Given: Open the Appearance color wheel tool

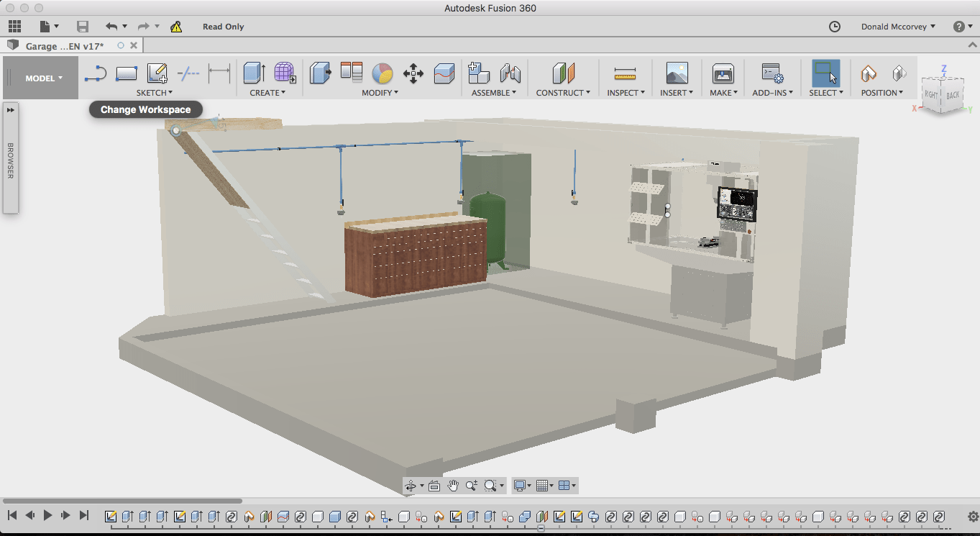Looking at the screenshot, I should pyautogui.click(x=383, y=73).
